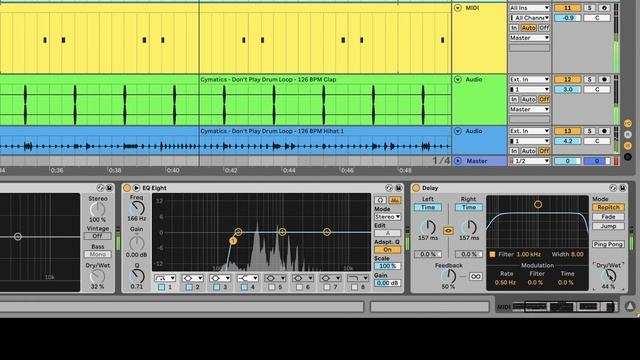Viewport: 640px width, 360px height.
Task: Select Repitch delay mode
Action: [608, 207]
